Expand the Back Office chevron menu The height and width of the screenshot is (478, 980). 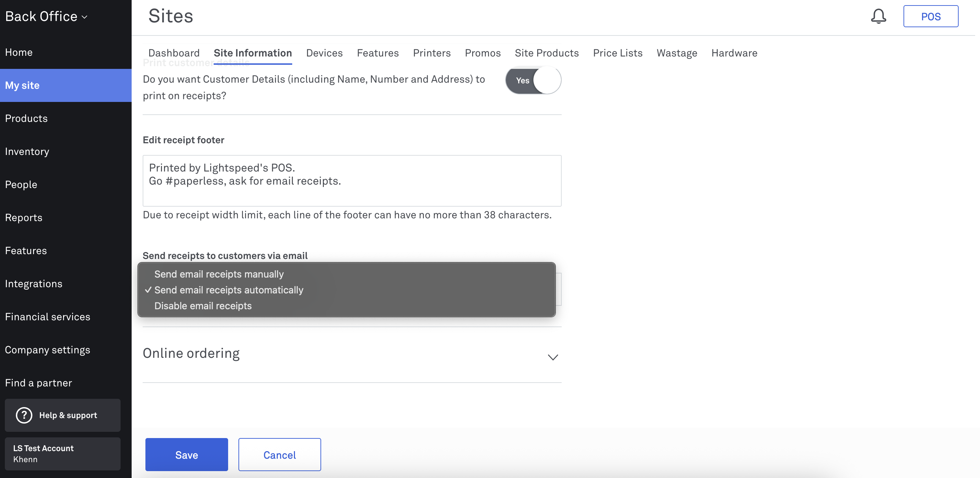click(x=84, y=17)
